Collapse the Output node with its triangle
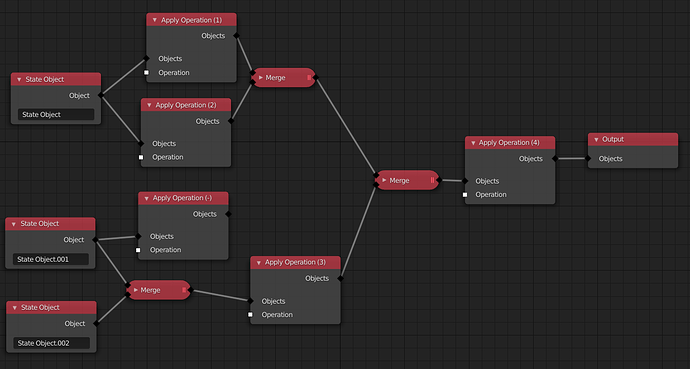The image size is (690, 369). [x=596, y=139]
